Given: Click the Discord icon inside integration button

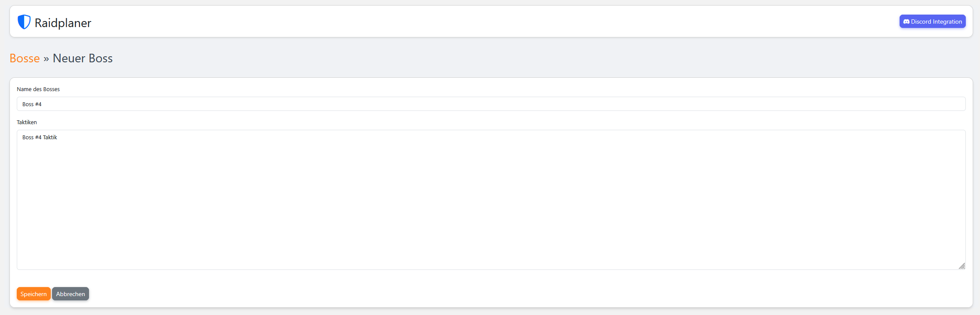Looking at the screenshot, I should tap(906, 21).
